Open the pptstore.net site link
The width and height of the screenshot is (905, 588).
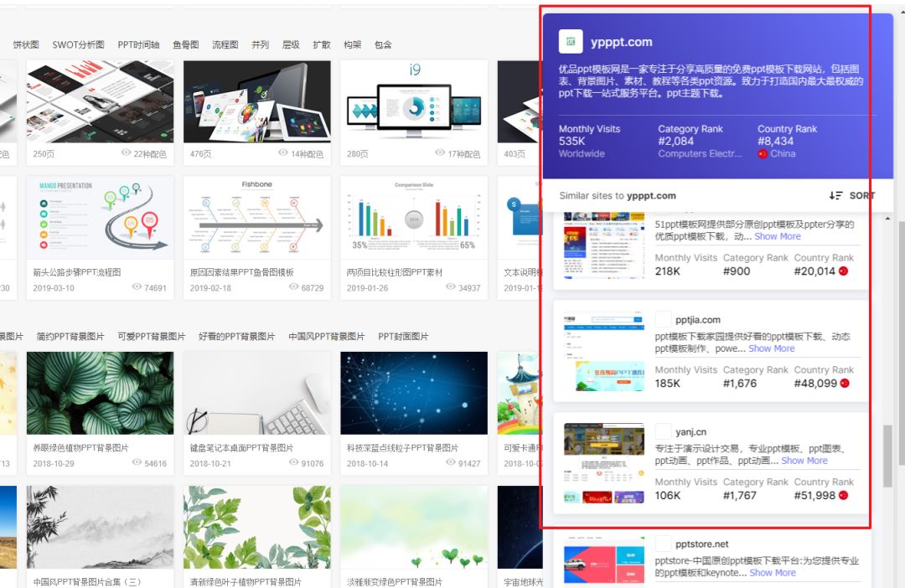702,544
